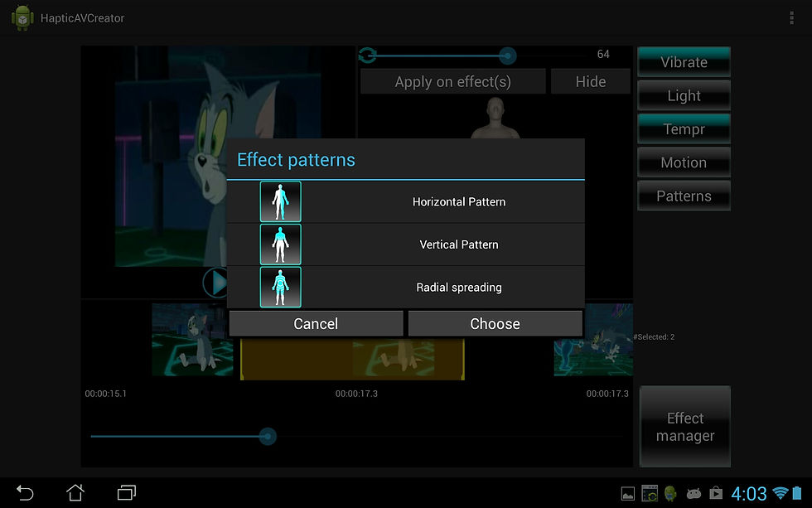Select the Radial spreading body icon
This screenshot has height=508, width=812.
280,287
